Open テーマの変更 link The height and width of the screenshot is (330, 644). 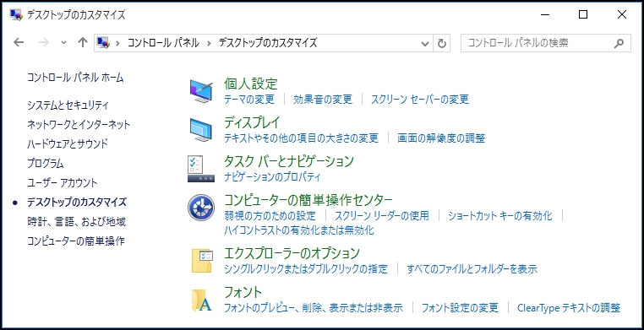click(x=248, y=100)
